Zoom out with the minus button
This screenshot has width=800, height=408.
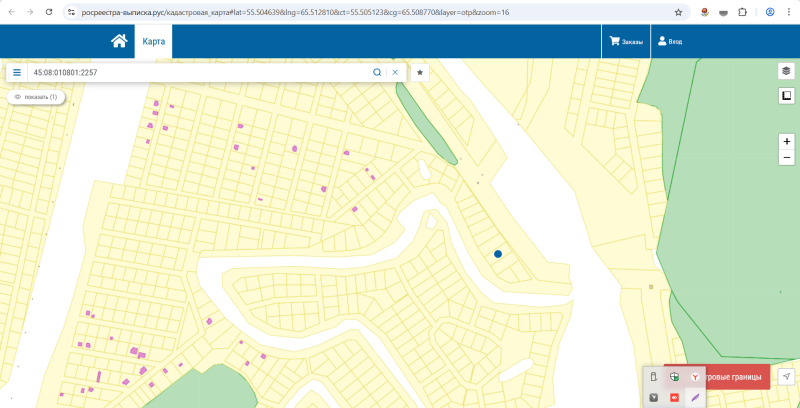[787, 158]
